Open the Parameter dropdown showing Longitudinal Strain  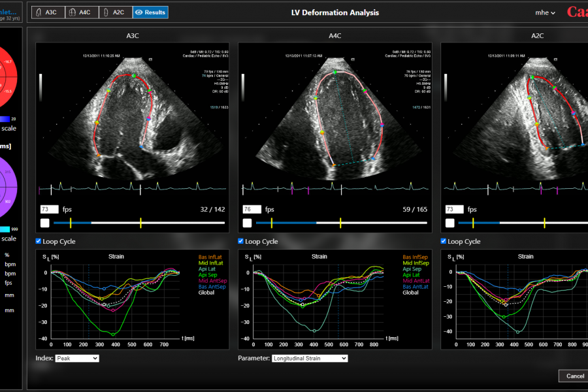310,358
